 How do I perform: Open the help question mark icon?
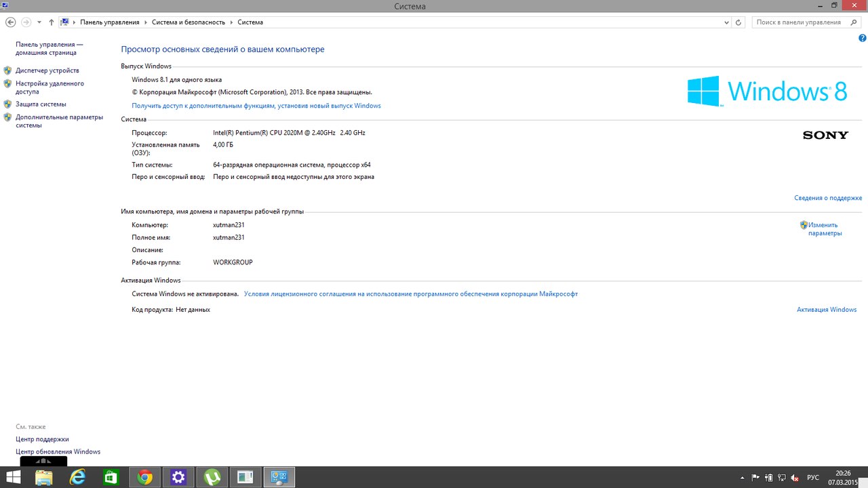click(x=862, y=39)
